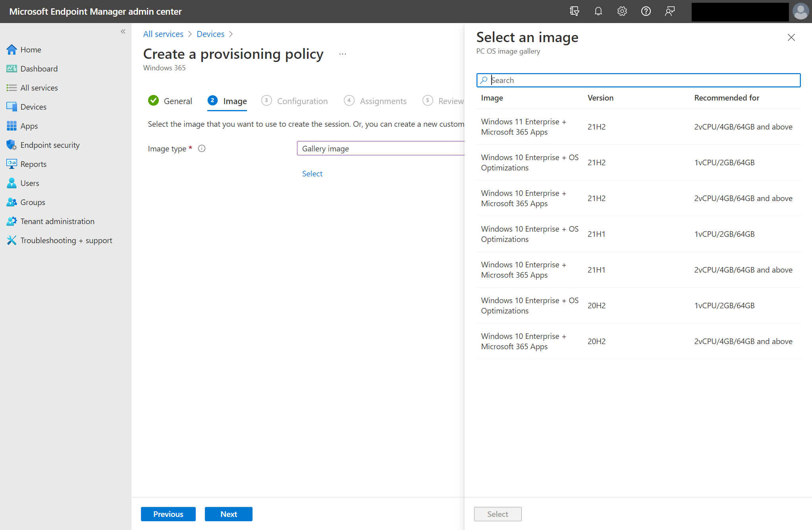Click the Version column header
Viewport: 812px width, 530px height.
600,98
